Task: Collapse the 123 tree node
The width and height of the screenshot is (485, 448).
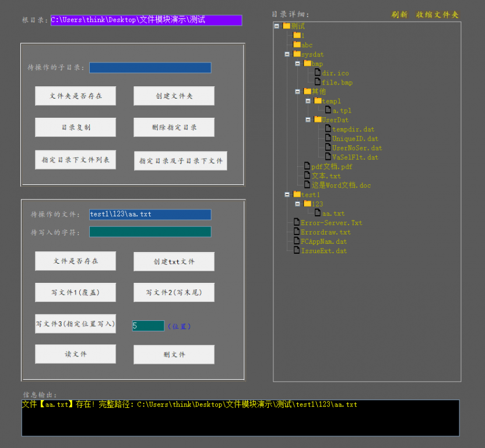Action: coord(297,204)
